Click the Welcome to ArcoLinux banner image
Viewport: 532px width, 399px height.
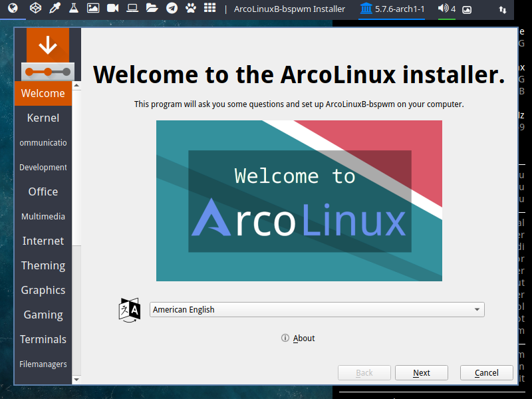click(299, 201)
